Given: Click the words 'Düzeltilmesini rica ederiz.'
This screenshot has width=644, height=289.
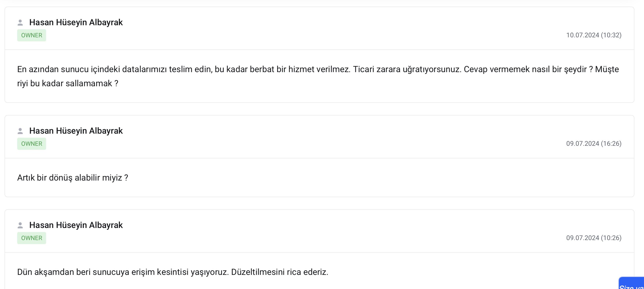Looking at the screenshot, I should (x=280, y=272).
